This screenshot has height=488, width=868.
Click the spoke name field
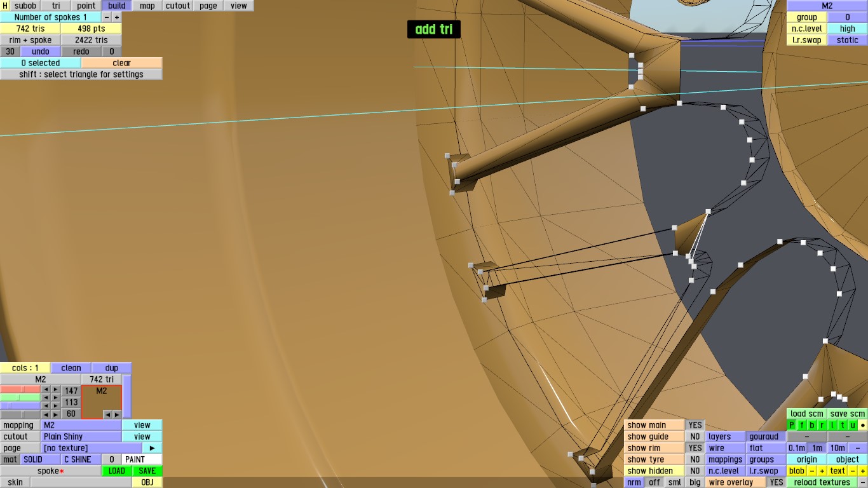(51, 471)
